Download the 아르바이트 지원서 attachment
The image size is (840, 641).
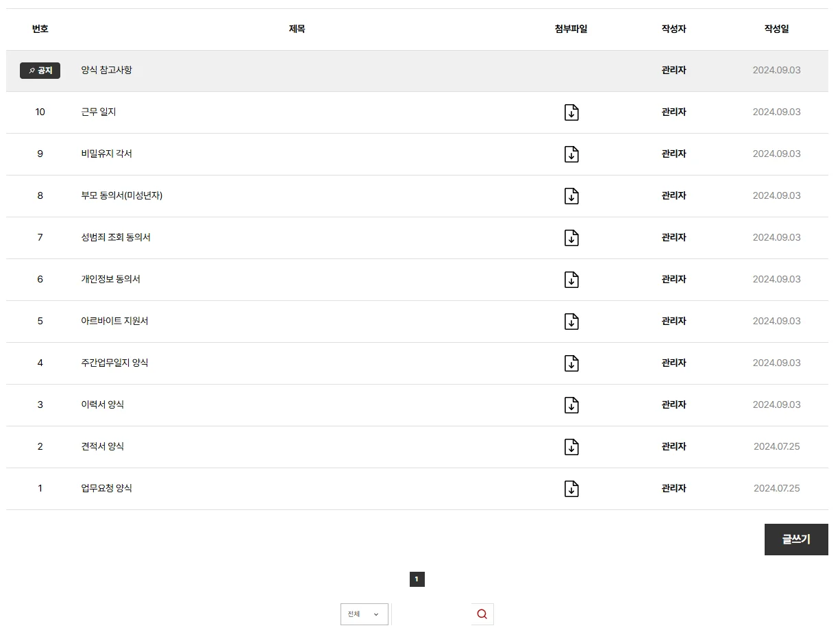click(571, 322)
